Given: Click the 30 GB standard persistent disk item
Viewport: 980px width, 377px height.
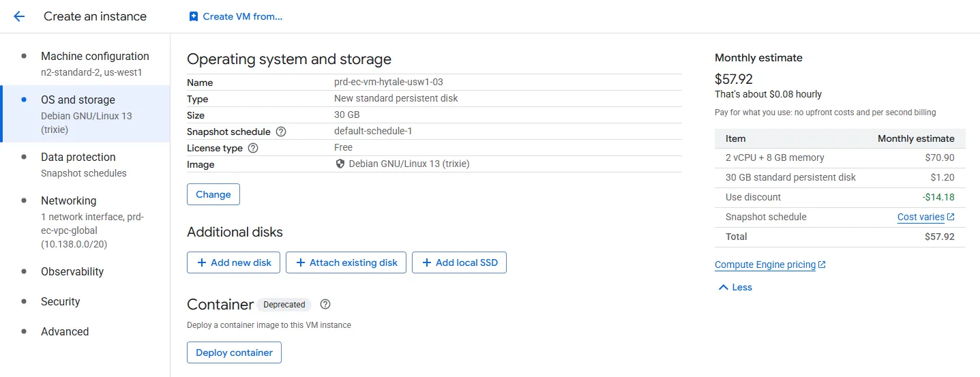Looking at the screenshot, I should click(x=790, y=177).
